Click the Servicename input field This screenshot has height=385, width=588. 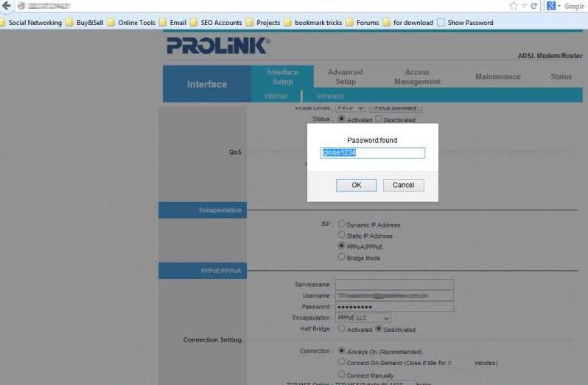(394, 284)
